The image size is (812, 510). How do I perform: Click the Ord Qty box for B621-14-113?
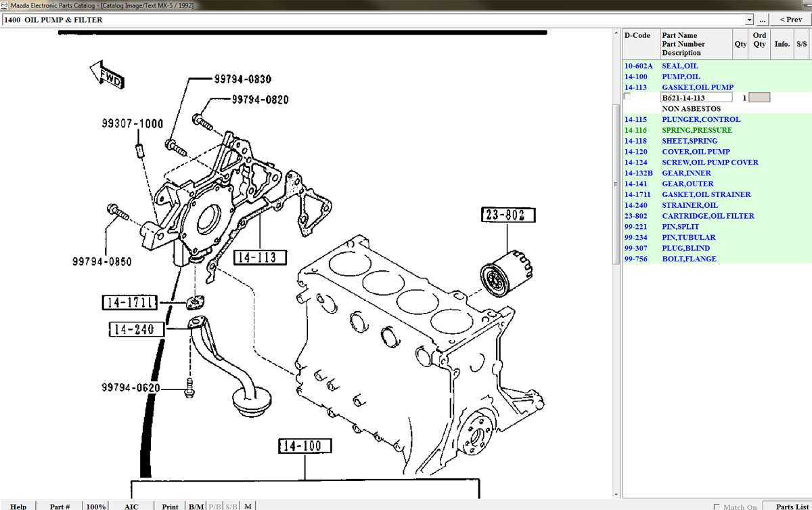pos(759,98)
